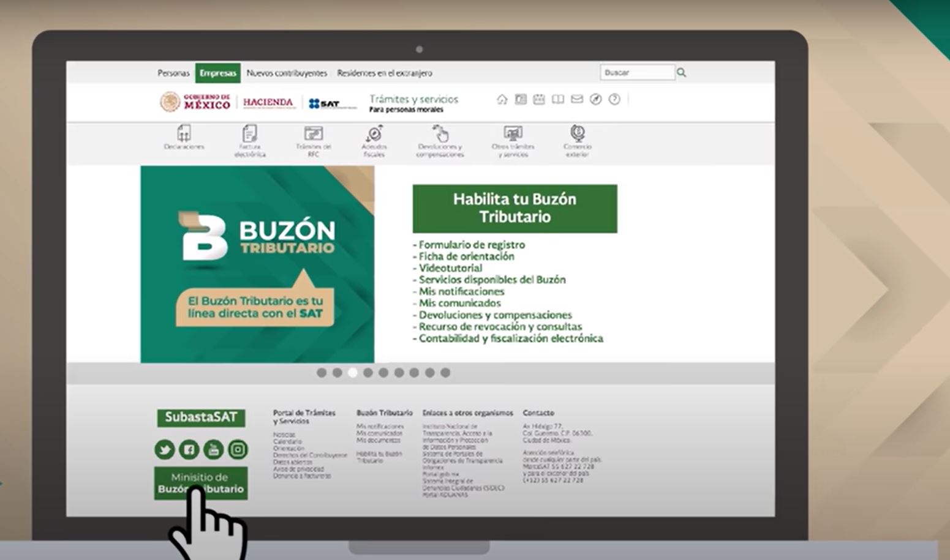Click inside the Buscar search field

(x=637, y=72)
